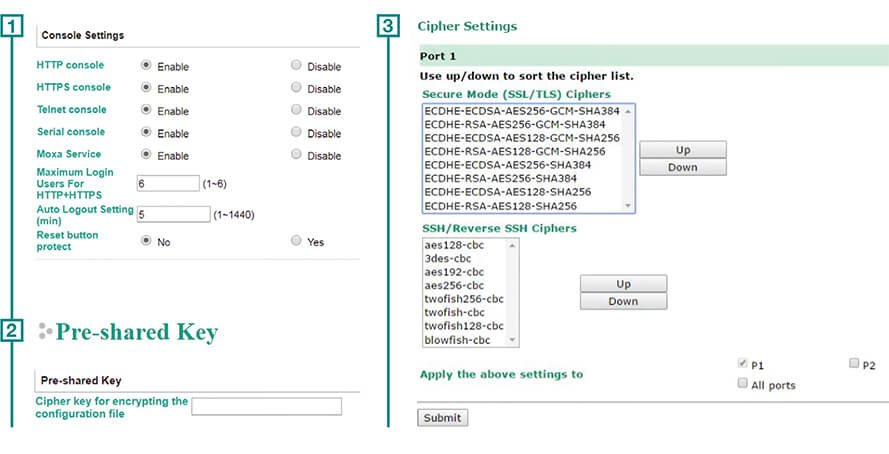Choose aes128-cbc in SSH cipher list
This screenshot has width=889, height=454.
click(x=455, y=244)
